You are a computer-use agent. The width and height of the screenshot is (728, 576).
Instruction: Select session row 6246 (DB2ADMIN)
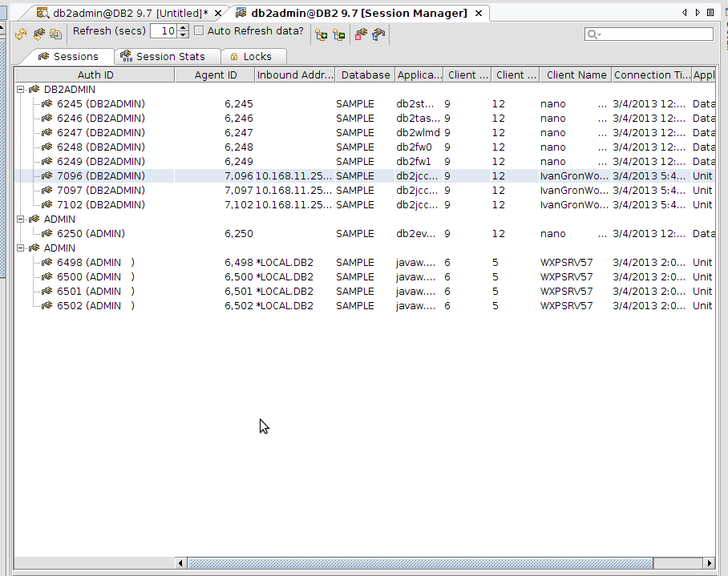[x=365, y=119]
